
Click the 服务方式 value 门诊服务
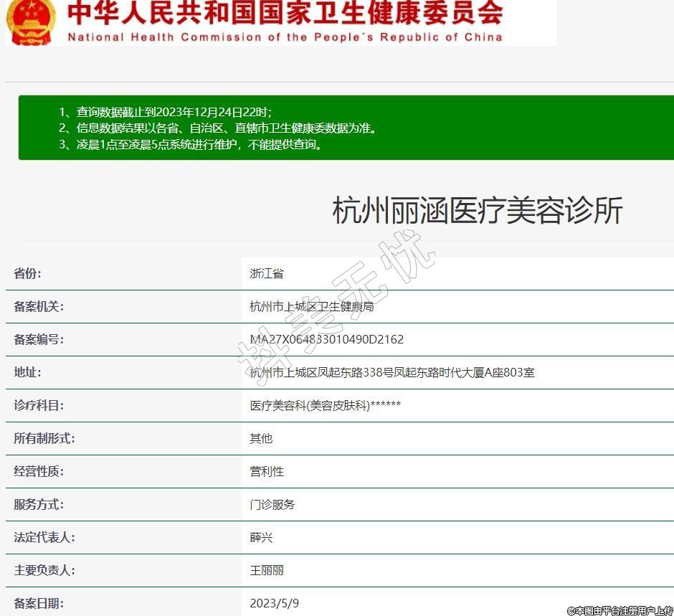pos(272,505)
